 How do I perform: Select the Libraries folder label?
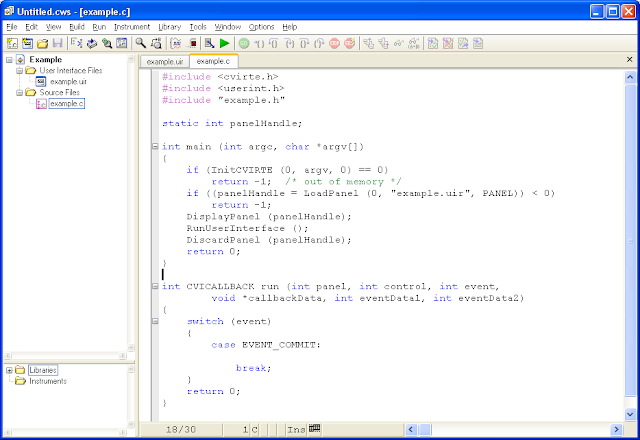(x=43, y=370)
